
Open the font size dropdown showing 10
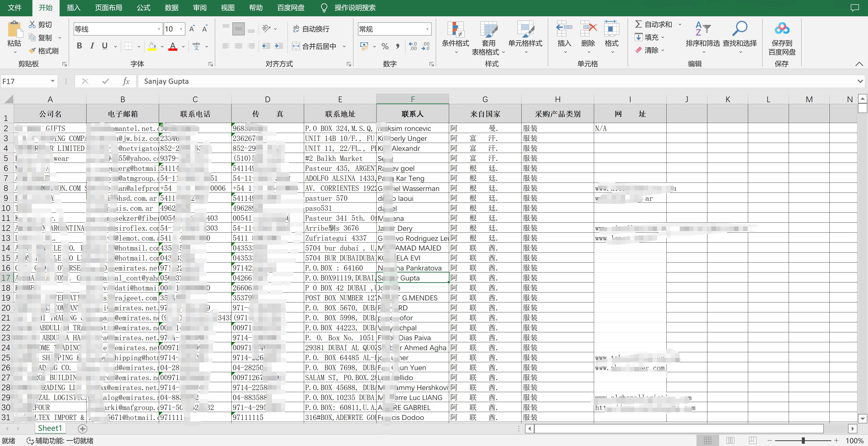[x=181, y=29]
